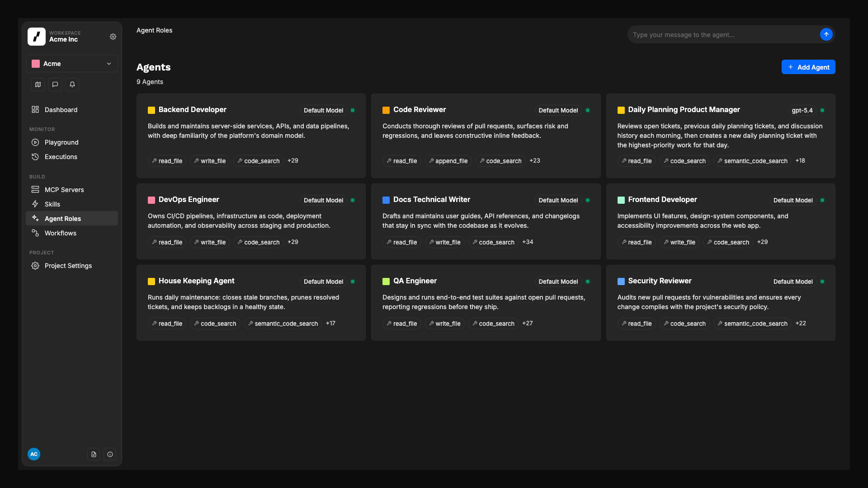Click the Playground play icon
This screenshot has width=868, height=488.
pyautogui.click(x=35, y=142)
